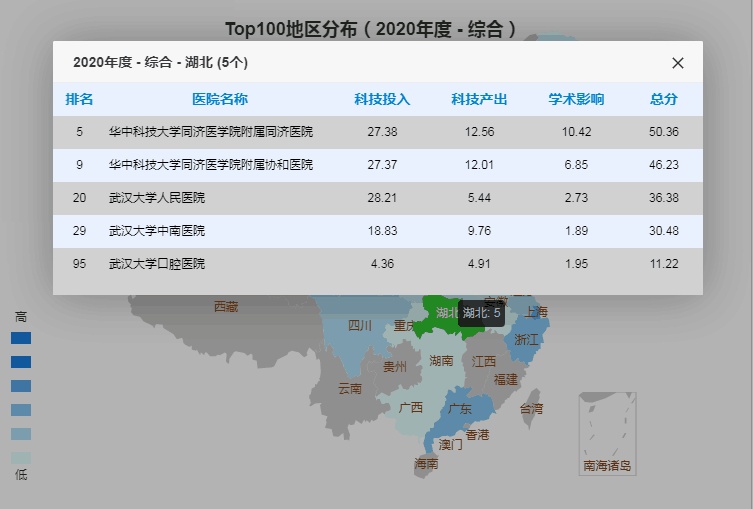Click the 医院名称 column header
753x509 pixels.
coord(220,99)
